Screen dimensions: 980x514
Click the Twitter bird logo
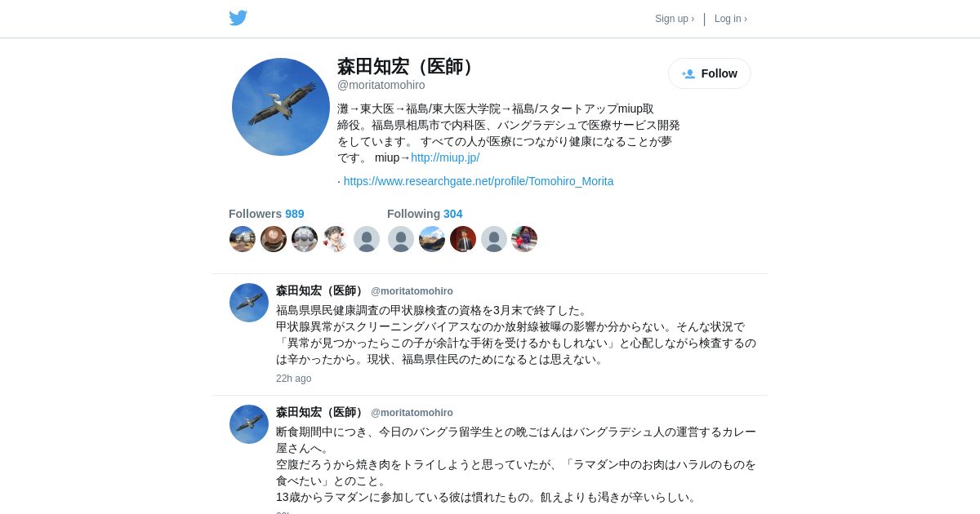[238, 18]
